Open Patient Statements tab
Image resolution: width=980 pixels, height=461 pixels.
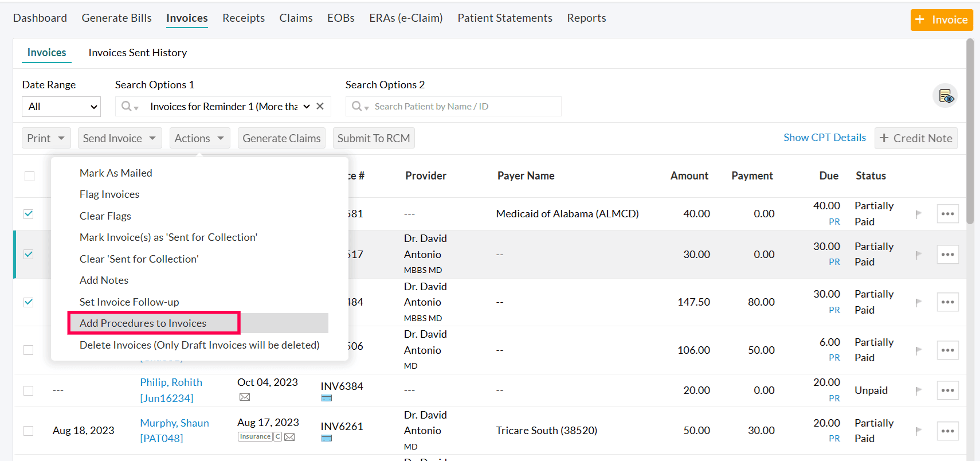(x=505, y=18)
